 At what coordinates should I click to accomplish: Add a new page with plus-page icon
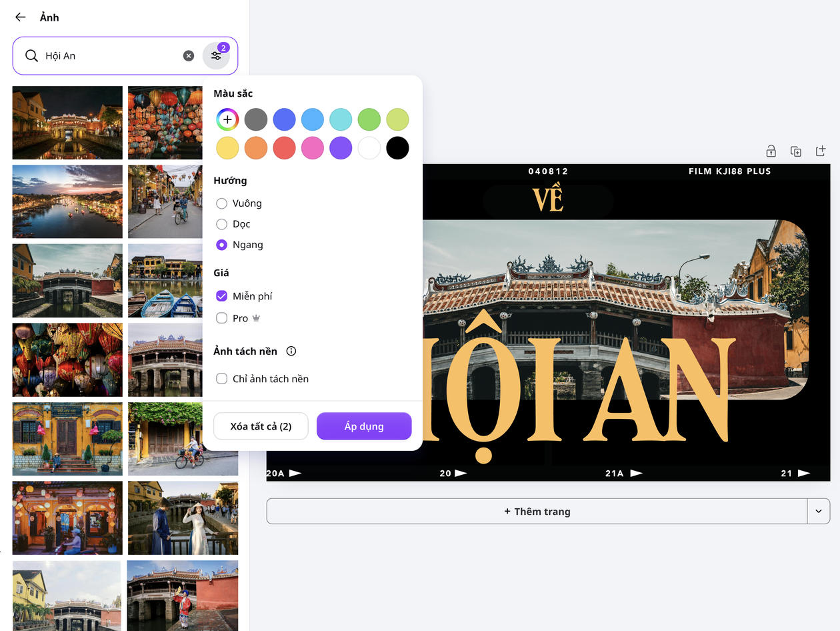click(821, 151)
